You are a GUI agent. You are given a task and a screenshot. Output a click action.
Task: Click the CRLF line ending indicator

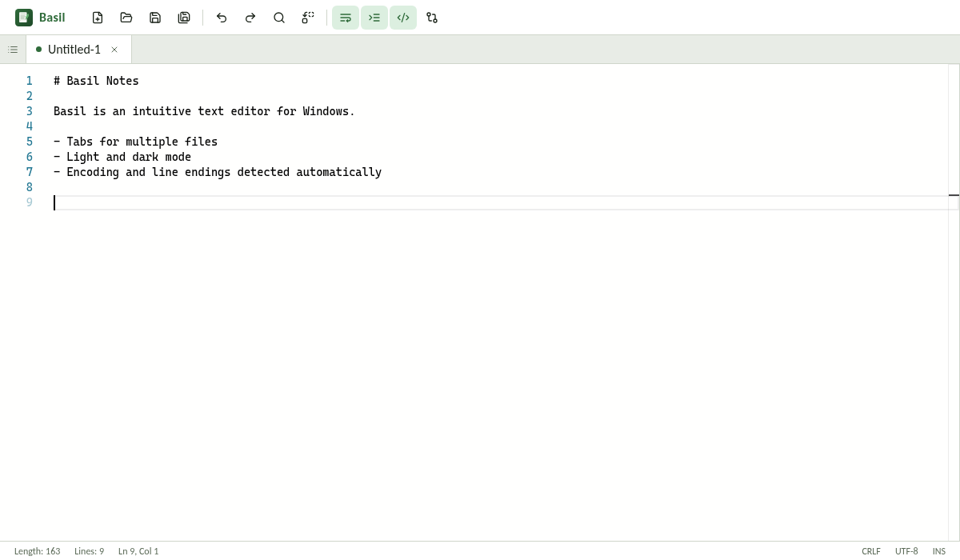pos(871,551)
